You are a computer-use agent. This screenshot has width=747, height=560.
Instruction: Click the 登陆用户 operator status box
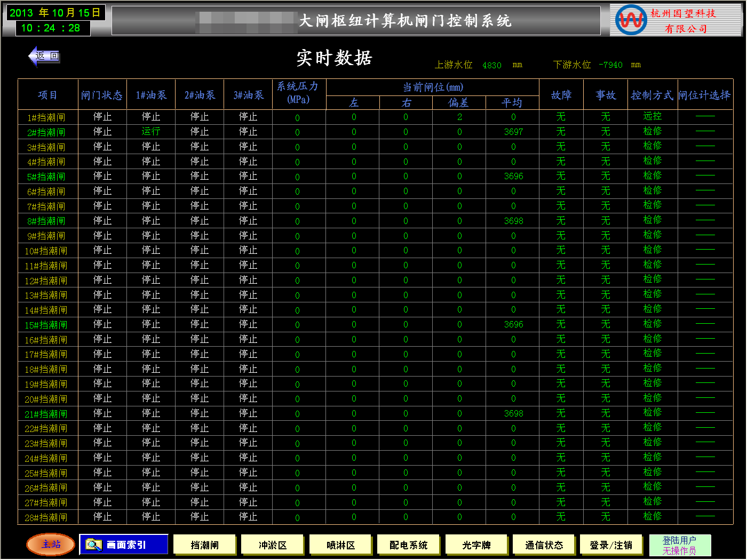(680, 546)
